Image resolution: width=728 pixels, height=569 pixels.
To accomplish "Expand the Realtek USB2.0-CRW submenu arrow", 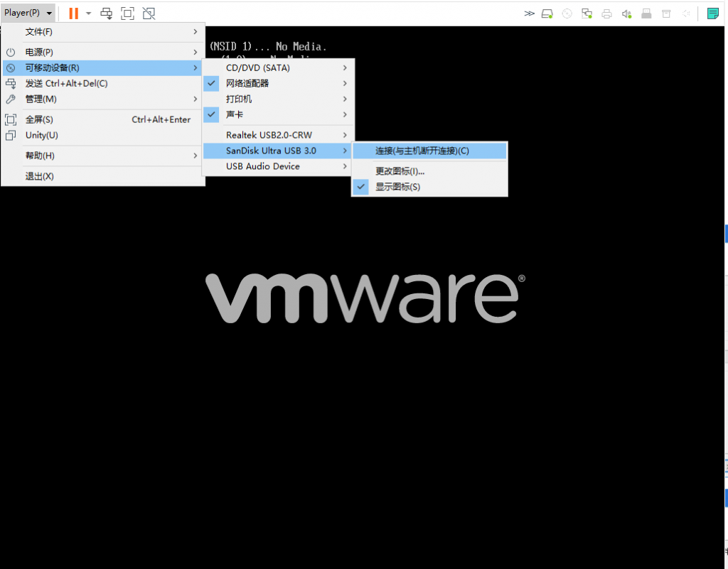I will [345, 135].
